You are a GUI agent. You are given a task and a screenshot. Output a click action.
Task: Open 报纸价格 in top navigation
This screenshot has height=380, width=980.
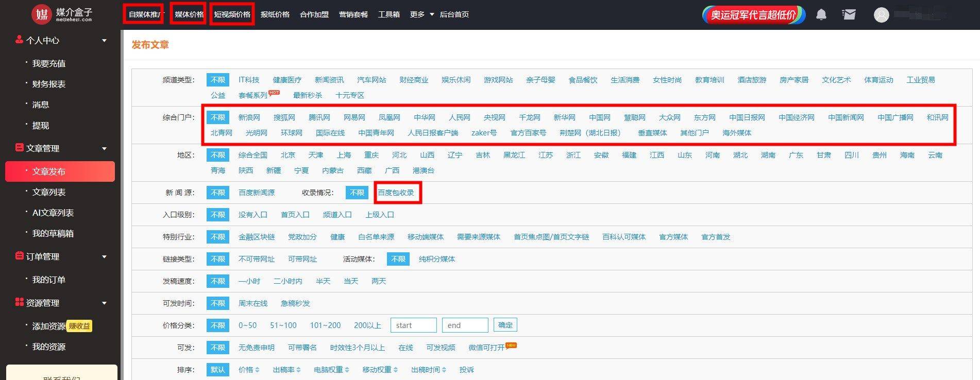click(275, 14)
